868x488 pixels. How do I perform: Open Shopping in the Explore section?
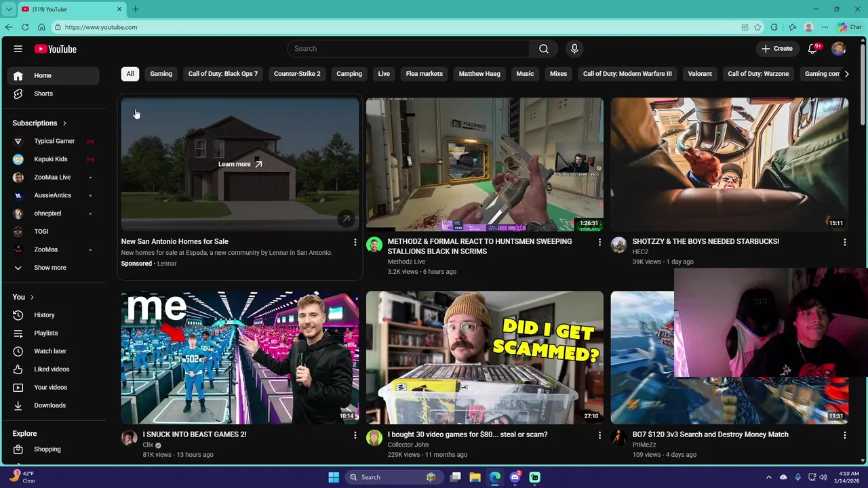[x=54, y=449]
